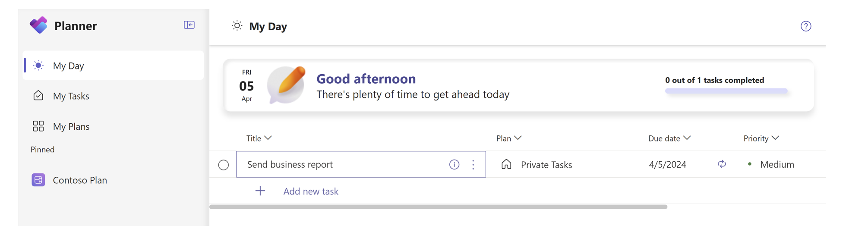The image size is (868, 248).
Task: Click the recurrence icon next to due date
Action: point(722,164)
